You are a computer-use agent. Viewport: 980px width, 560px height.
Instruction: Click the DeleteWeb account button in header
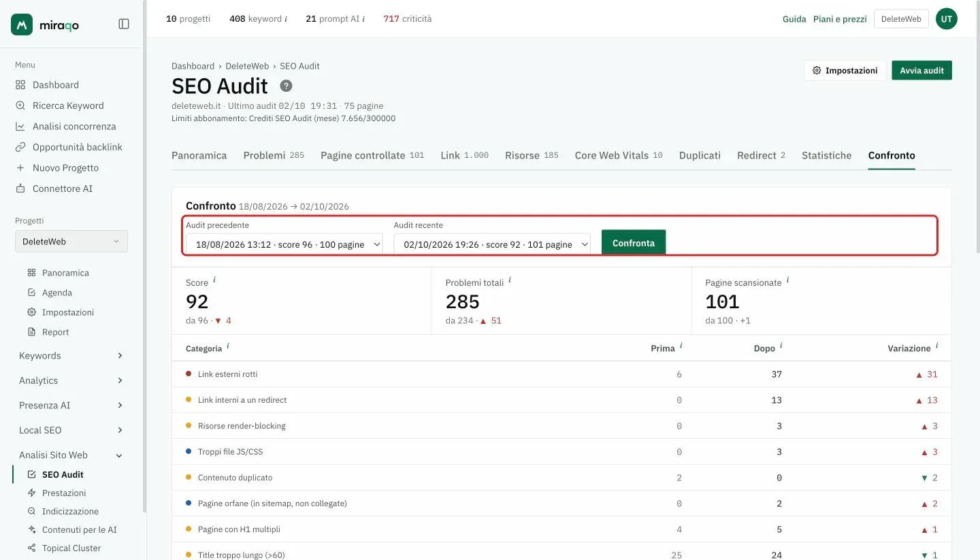pos(901,19)
